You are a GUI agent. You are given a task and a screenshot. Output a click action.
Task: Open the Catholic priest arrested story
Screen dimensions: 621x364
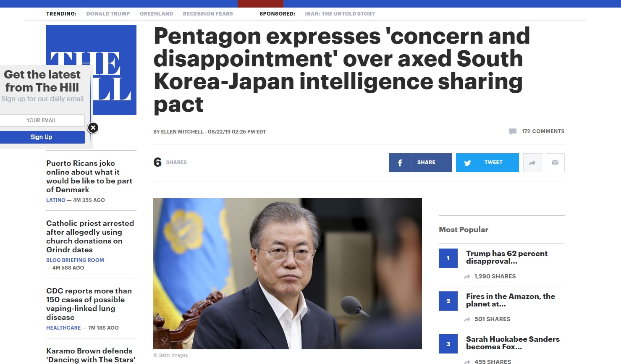(x=90, y=236)
